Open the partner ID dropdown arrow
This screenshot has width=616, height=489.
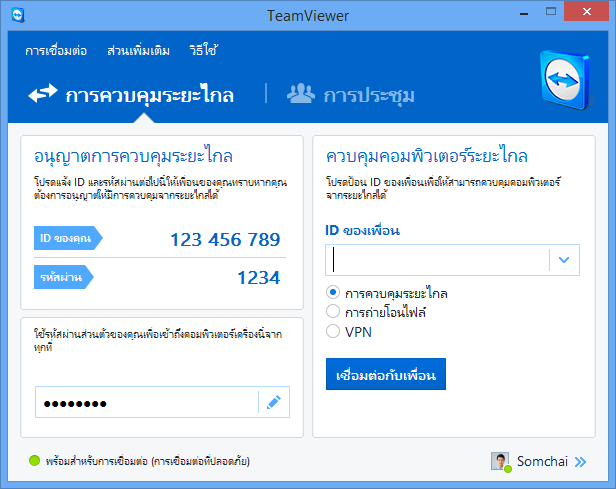tap(564, 260)
